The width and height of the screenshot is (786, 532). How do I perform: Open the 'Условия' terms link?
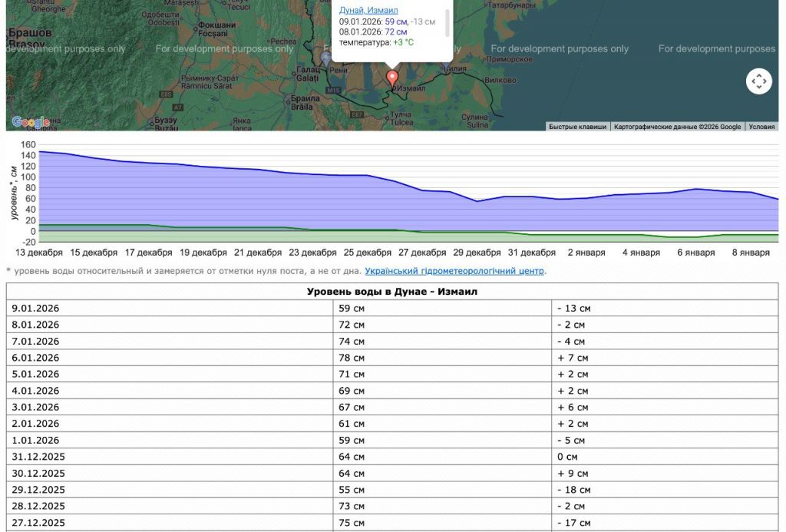[x=761, y=127]
